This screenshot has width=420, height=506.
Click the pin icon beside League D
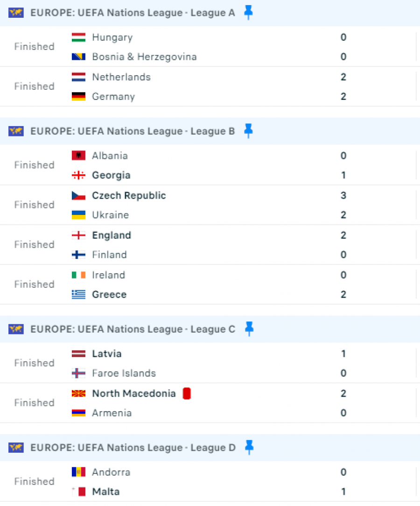(249, 447)
